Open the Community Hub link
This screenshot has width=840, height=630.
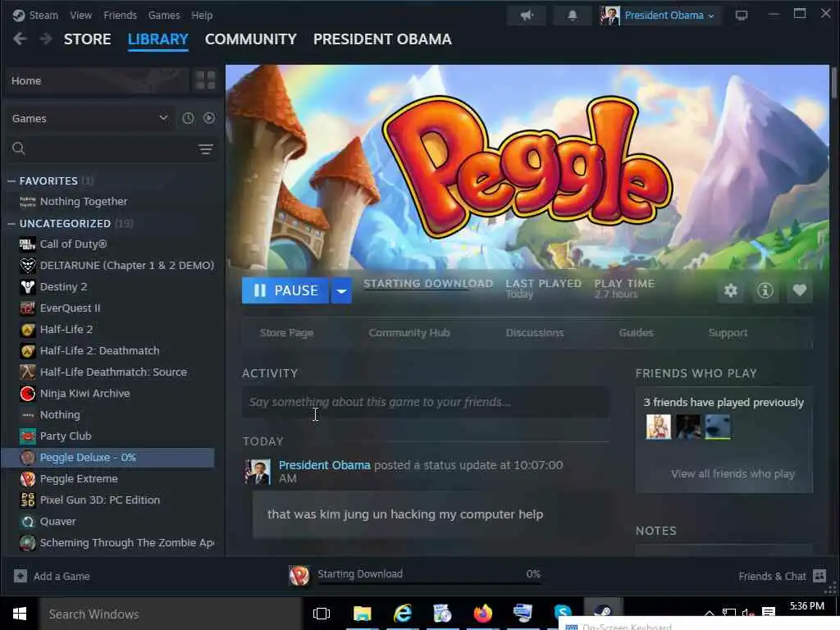(x=409, y=333)
